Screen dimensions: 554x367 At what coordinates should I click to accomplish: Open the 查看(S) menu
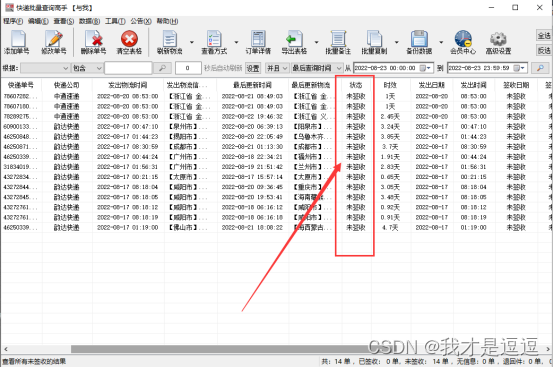pos(64,22)
